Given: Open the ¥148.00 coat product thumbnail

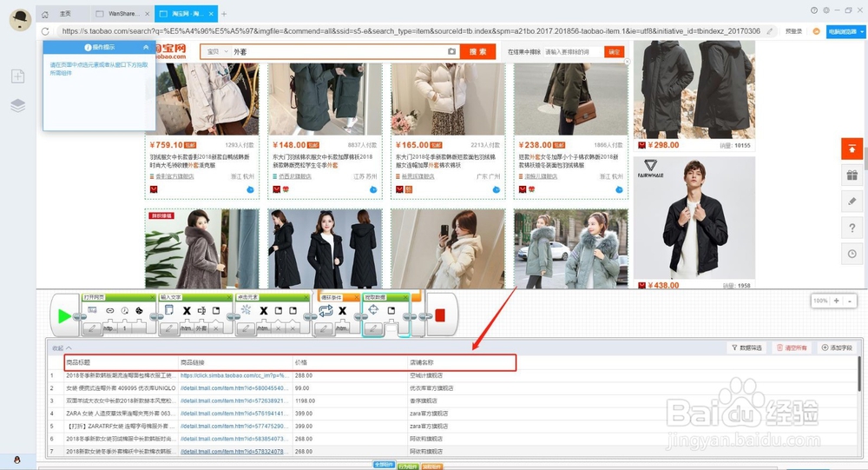Looking at the screenshot, I should click(x=325, y=99).
